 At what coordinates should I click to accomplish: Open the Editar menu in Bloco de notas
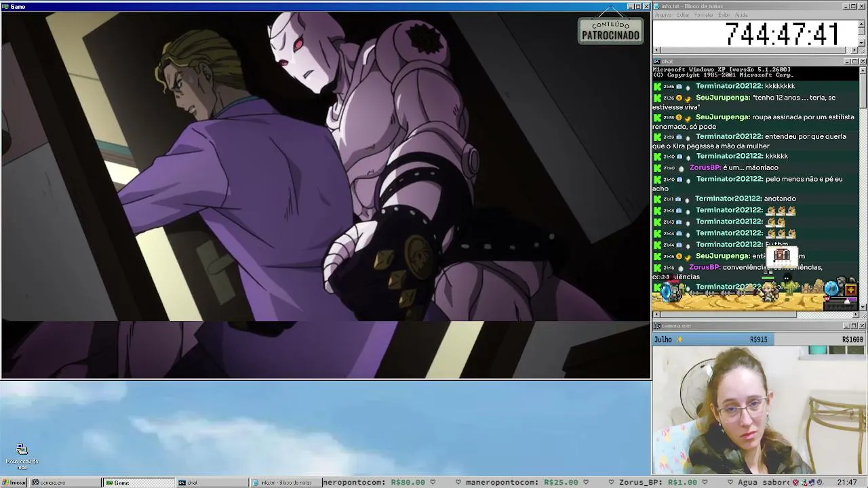pos(683,15)
